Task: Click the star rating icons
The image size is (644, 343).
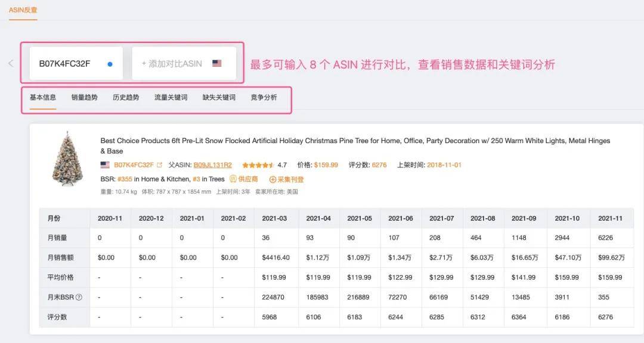Action: (258, 165)
